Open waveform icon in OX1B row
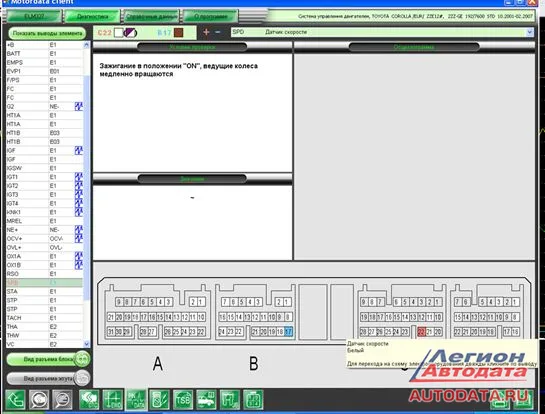The width and height of the screenshot is (545, 414). (79, 265)
